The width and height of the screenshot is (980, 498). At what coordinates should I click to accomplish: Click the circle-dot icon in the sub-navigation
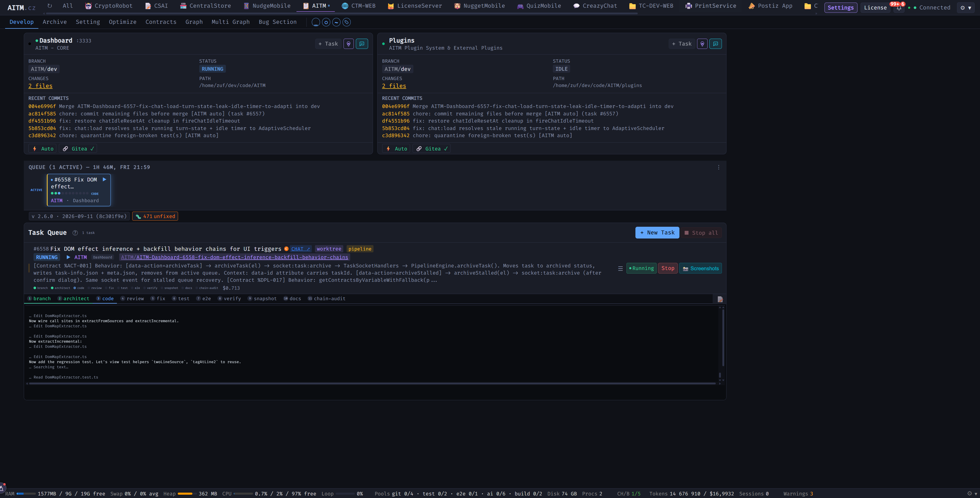click(326, 22)
